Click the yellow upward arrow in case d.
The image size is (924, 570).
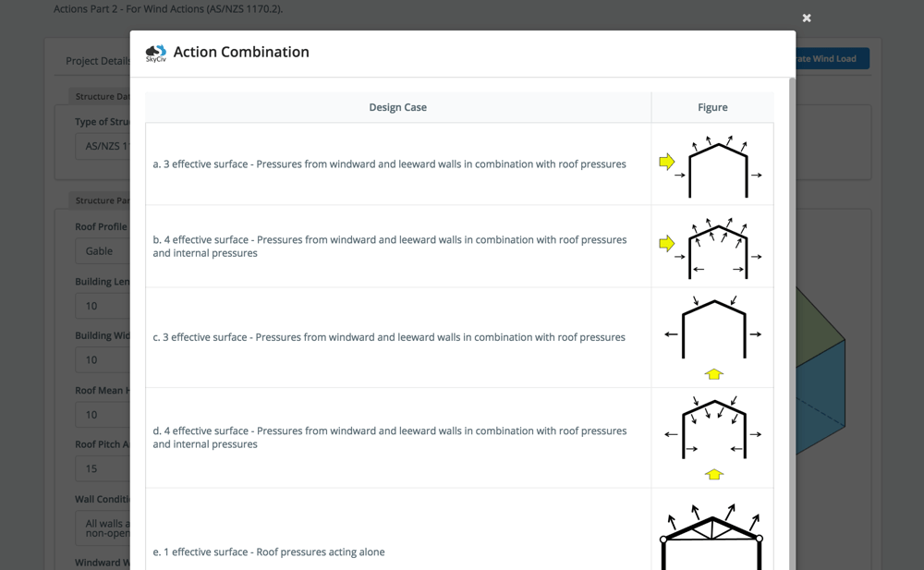pos(713,474)
